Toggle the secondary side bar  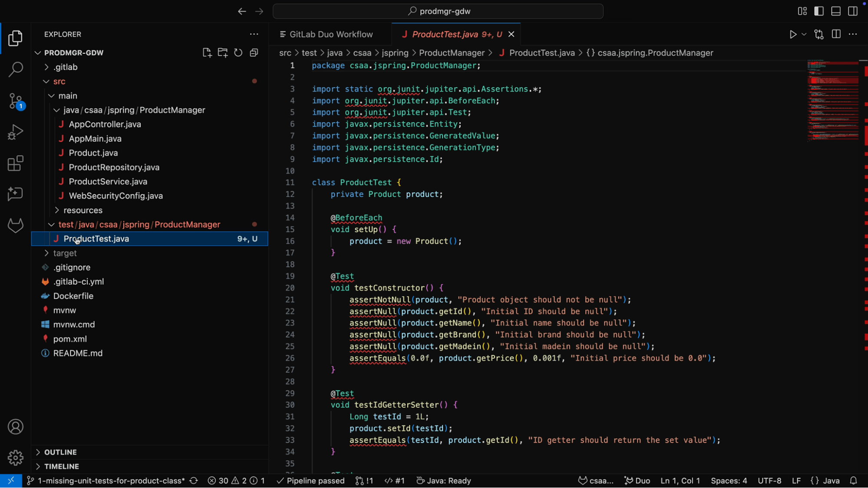(x=853, y=11)
